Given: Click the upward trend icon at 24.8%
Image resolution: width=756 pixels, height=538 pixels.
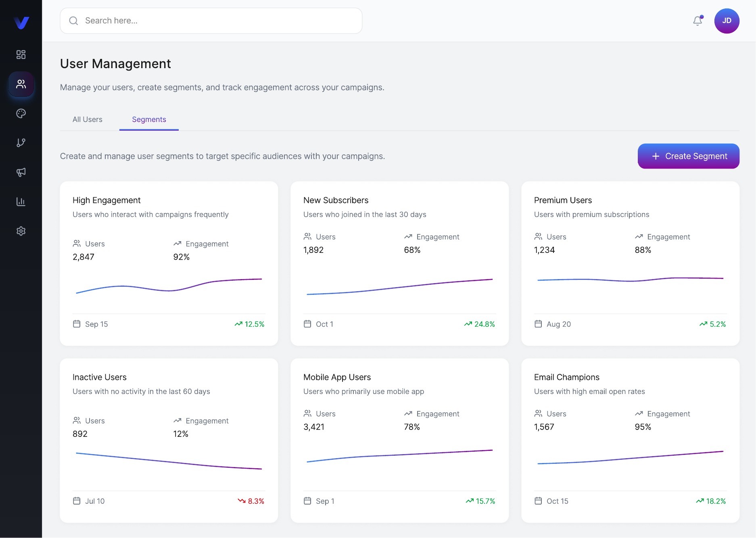Looking at the screenshot, I should coord(468,324).
